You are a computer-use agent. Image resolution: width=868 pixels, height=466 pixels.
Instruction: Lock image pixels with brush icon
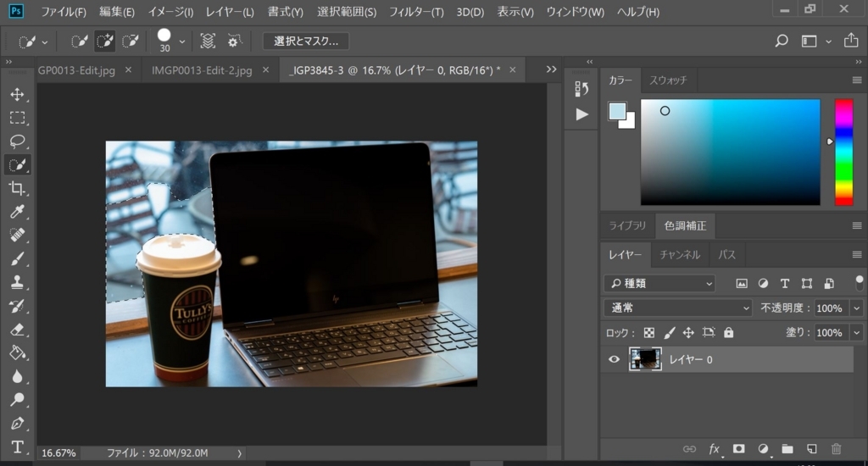coord(669,333)
